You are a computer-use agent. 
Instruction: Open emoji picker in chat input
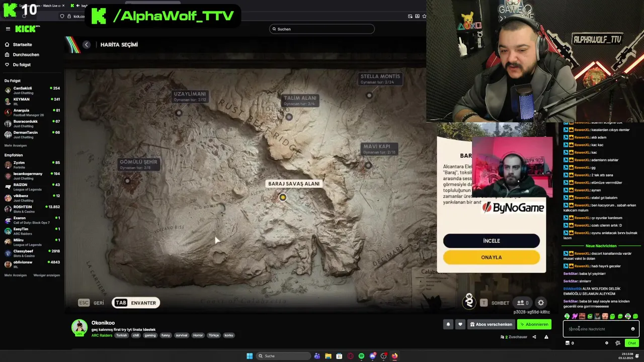[633, 329]
